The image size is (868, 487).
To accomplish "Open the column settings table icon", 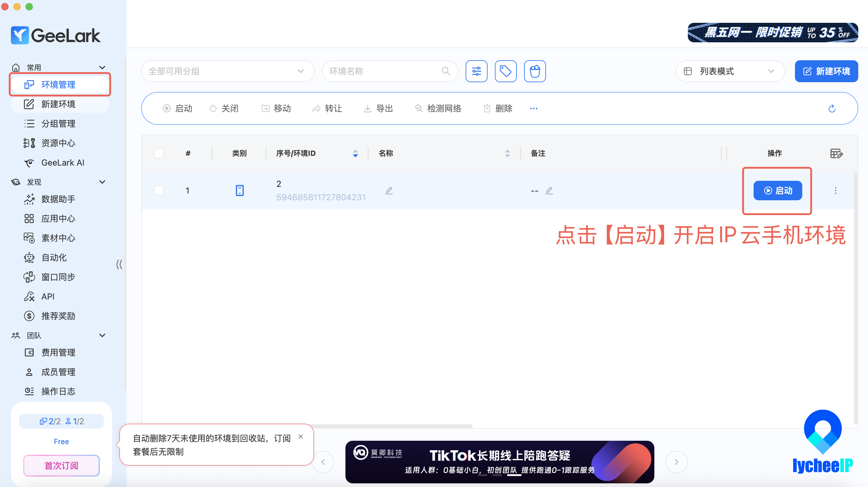I will 836,153.
